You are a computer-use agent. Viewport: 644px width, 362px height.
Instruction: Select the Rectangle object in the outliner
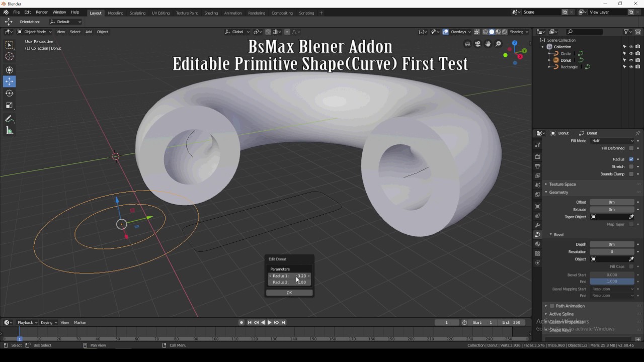coord(569,67)
